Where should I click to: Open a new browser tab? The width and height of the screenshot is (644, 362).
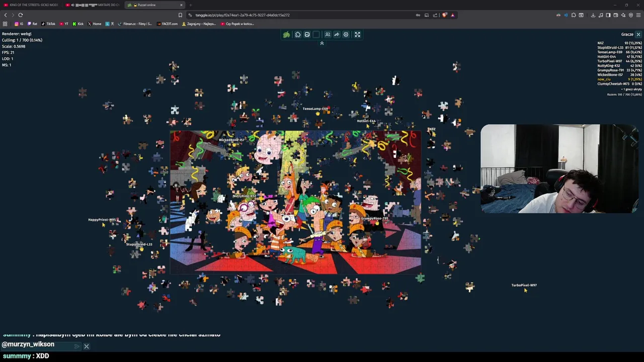coord(190,5)
